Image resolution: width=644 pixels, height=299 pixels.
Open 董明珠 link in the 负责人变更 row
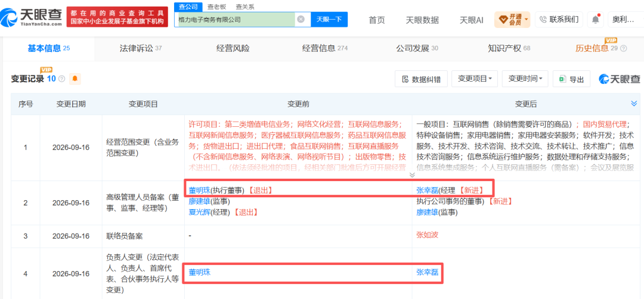coord(199,272)
